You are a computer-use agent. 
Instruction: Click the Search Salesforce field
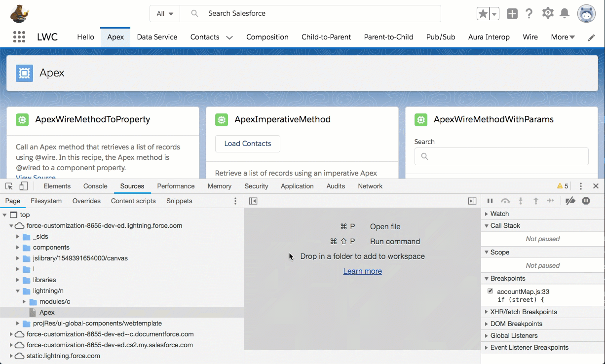pyautogui.click(x=310, y=14)
